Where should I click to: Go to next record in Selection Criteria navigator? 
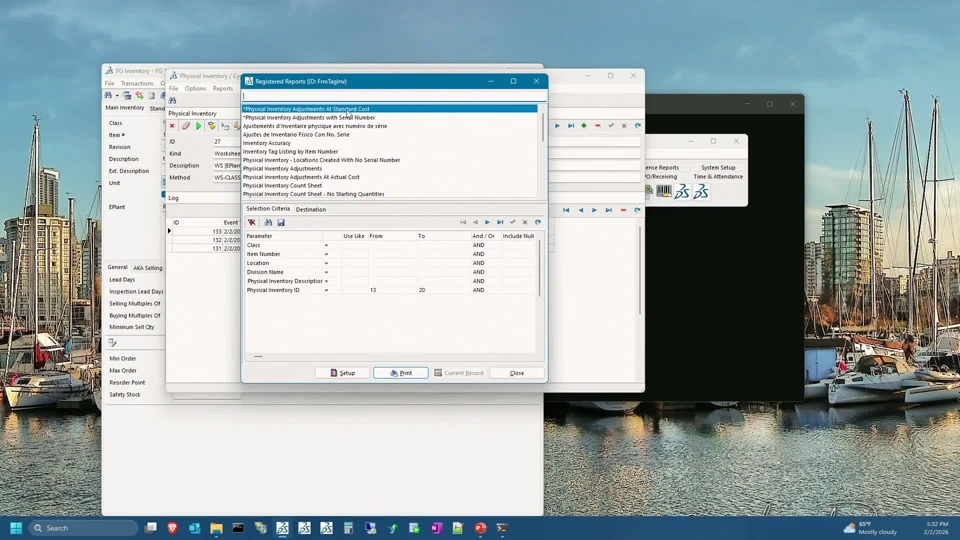[487, 222]
